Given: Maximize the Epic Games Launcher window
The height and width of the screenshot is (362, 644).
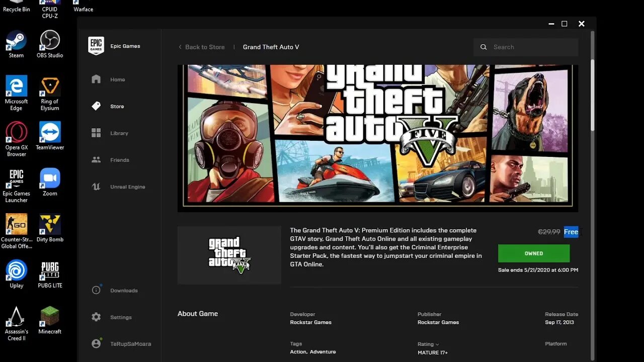Looking at the screenshot, I should 565,24.
